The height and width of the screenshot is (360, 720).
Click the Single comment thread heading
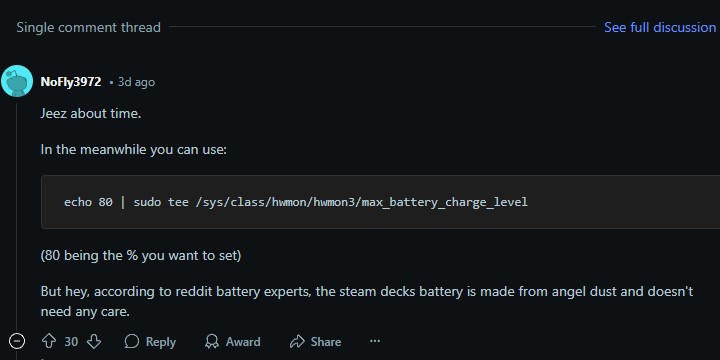pos(89,28)
